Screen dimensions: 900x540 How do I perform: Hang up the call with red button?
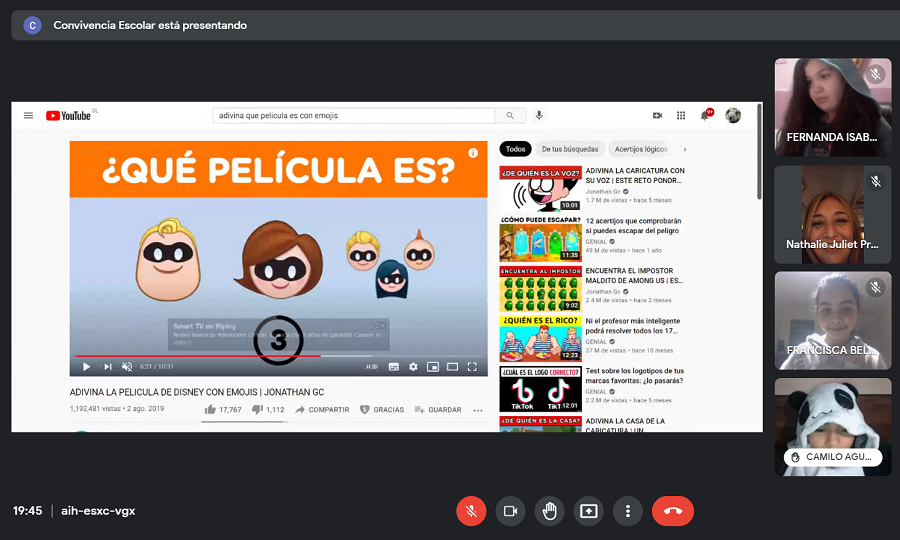(x=673, y=511)
